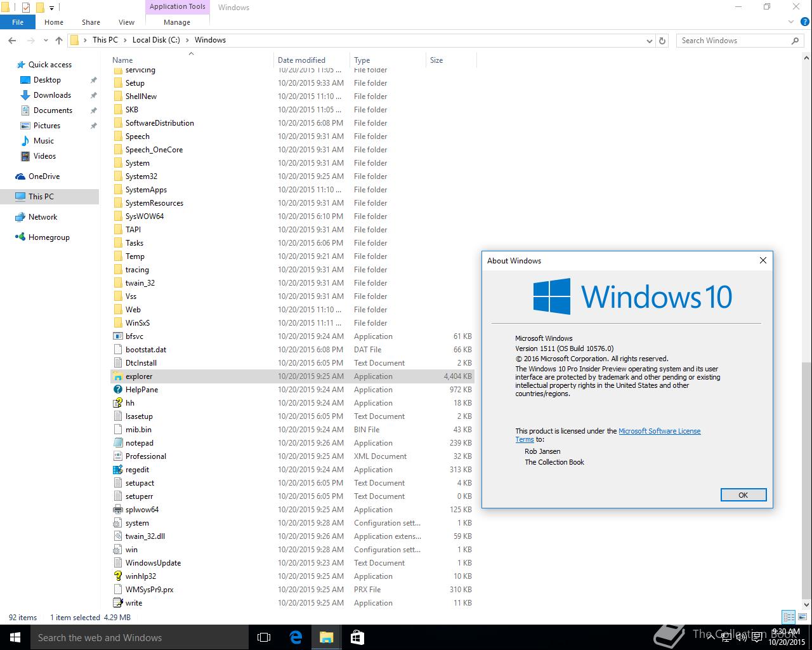Open Microsoft Edge from the taskbar
The height and width of the screenshot is (650, 812).
(296, 637)
